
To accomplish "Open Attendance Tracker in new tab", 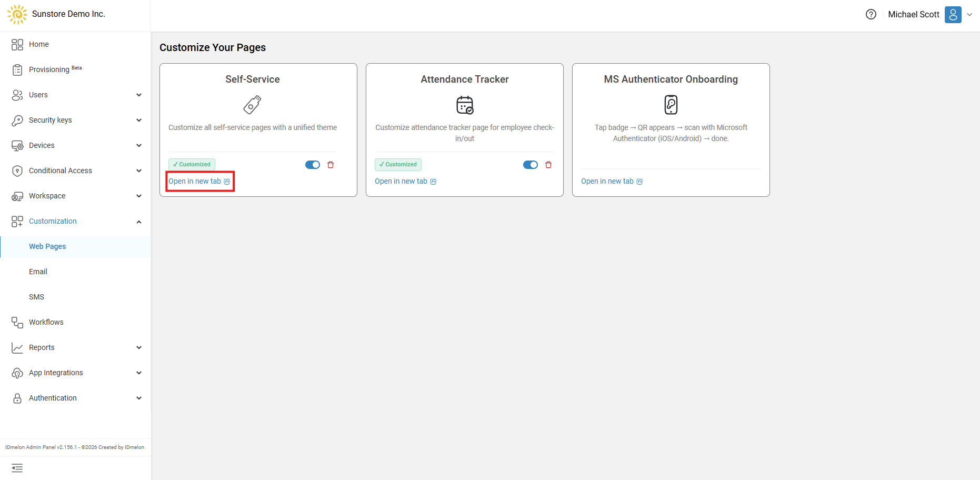I will (x=406, y=181).
